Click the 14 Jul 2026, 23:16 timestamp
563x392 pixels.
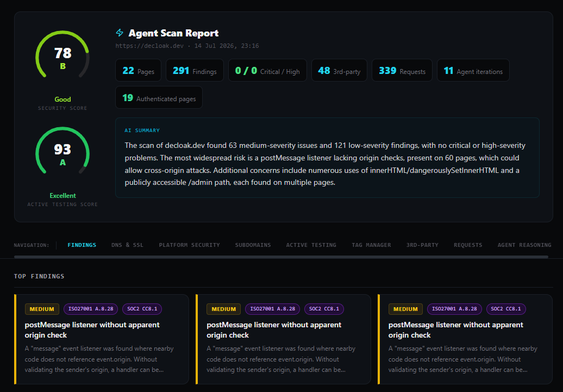point(227,46)
